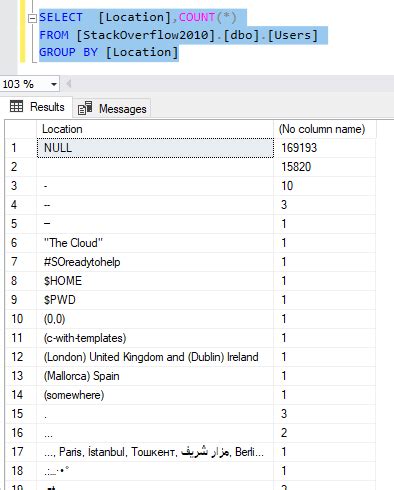This screenshot has width=394, height=490.
Task: Collapse the SELECT query outline block
Action: coord(32,18)
